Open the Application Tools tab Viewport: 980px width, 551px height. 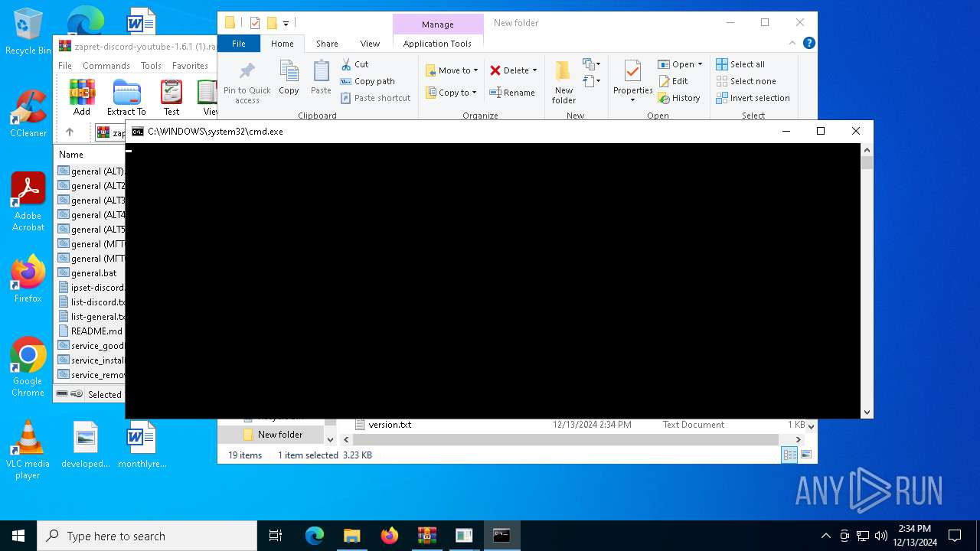click(437, 44)
